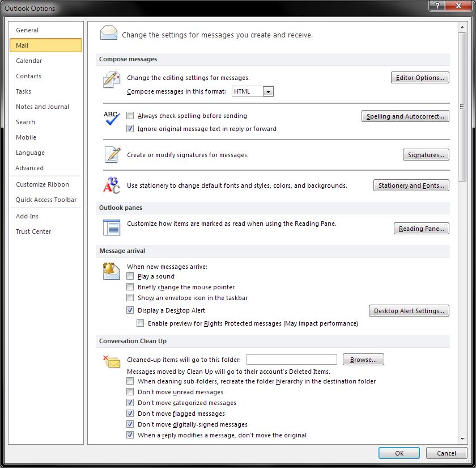Enable Always check spelling before sending
Viewport: 476px width, 468px height.
130,116
